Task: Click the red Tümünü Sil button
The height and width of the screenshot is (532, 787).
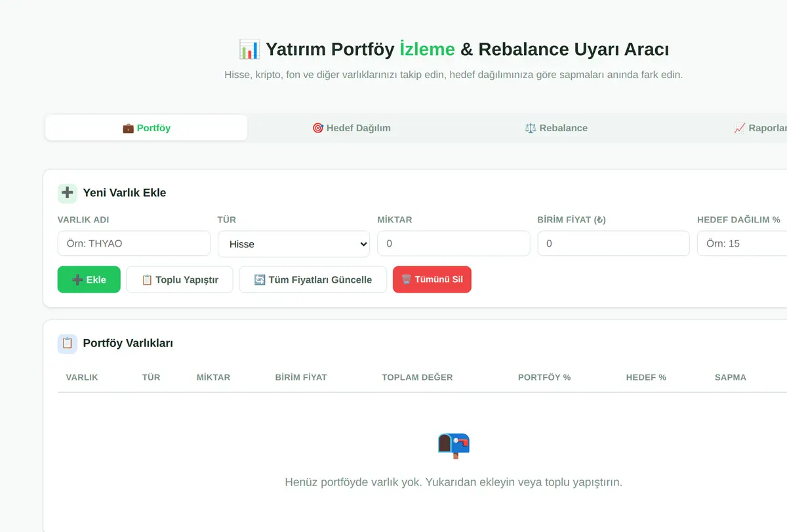Action: (x=432, y=279)
